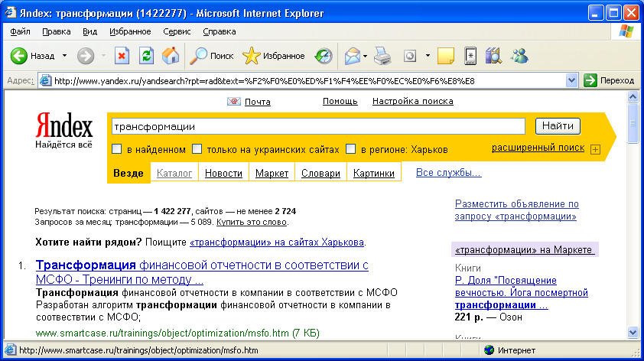The width and height of the screenshot is (644, 361).
Task: Open Почта mail link
Action: click(x=258, y=102)
